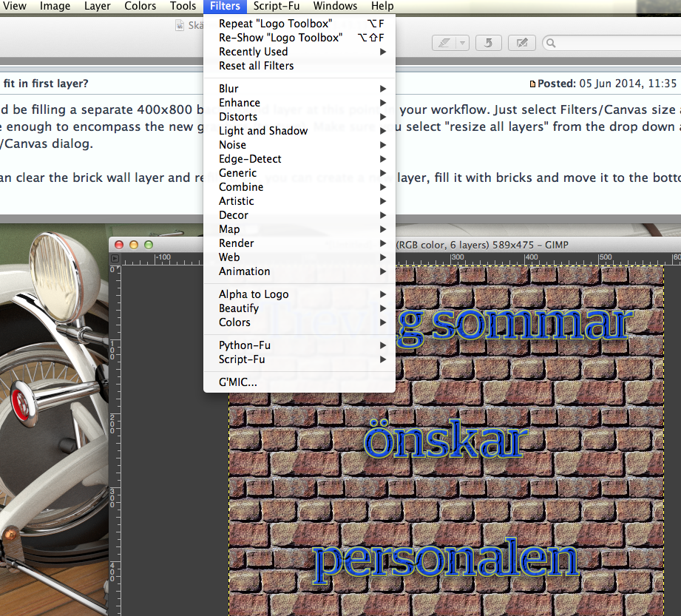Click the highlight pen toolbar button

pos(444,43)
